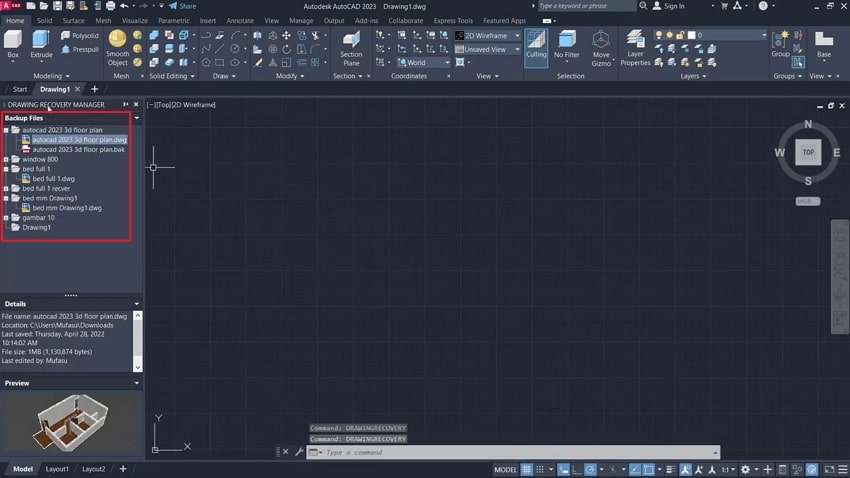Switch to the Solid ribbon tab

click(44, 21)
